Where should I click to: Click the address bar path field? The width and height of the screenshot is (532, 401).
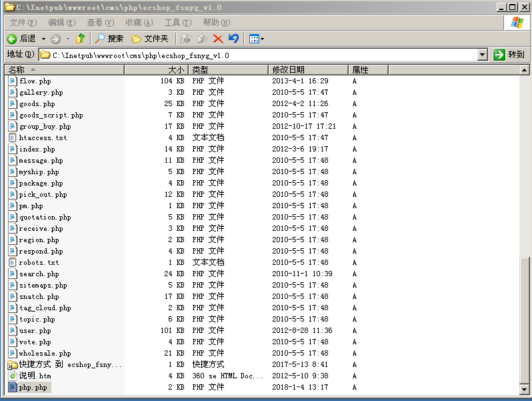(x=259, y=55)
